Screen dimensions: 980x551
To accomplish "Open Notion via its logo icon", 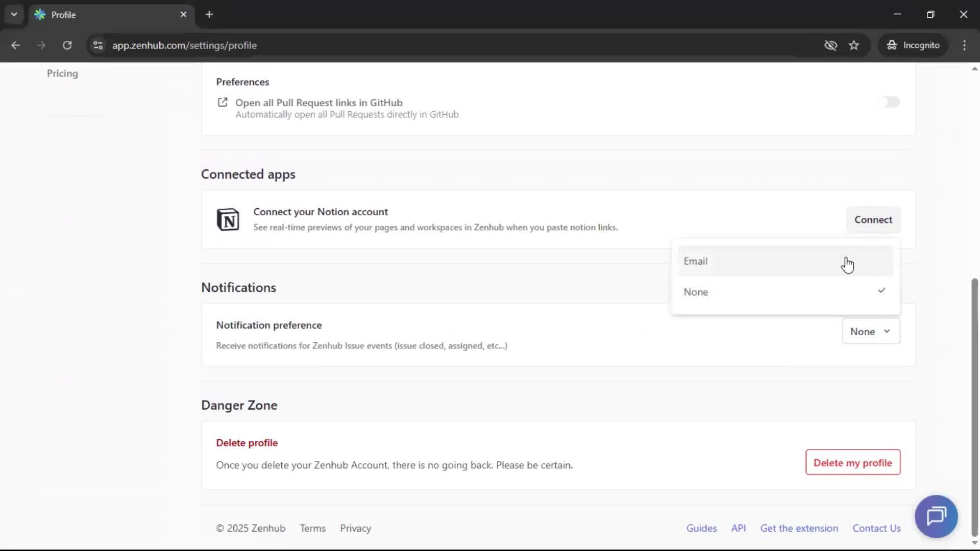I will pos(228,219).
